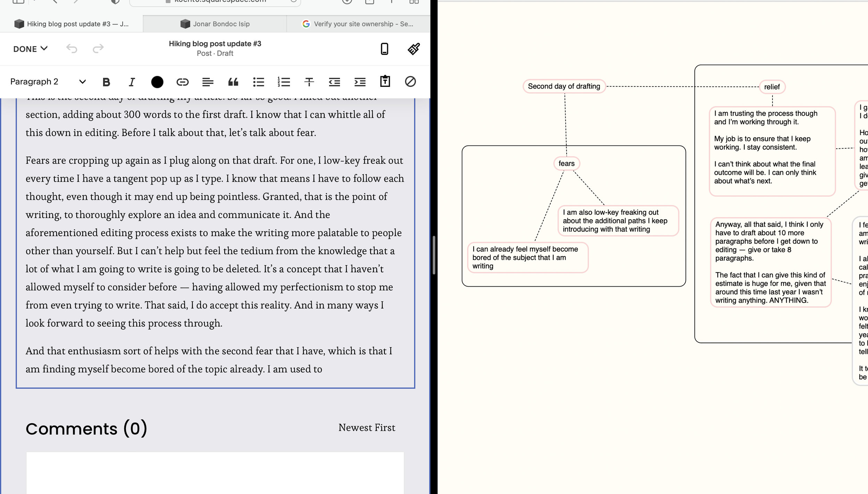Screen dimensions: 868x494
Task: Switch to mobile device preview
Action: (x=384, y=49)
